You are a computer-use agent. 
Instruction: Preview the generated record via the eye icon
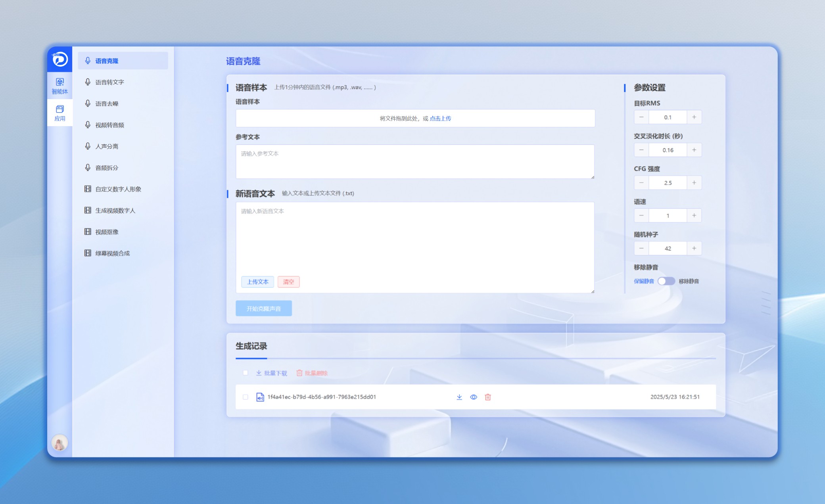[473, 397]
